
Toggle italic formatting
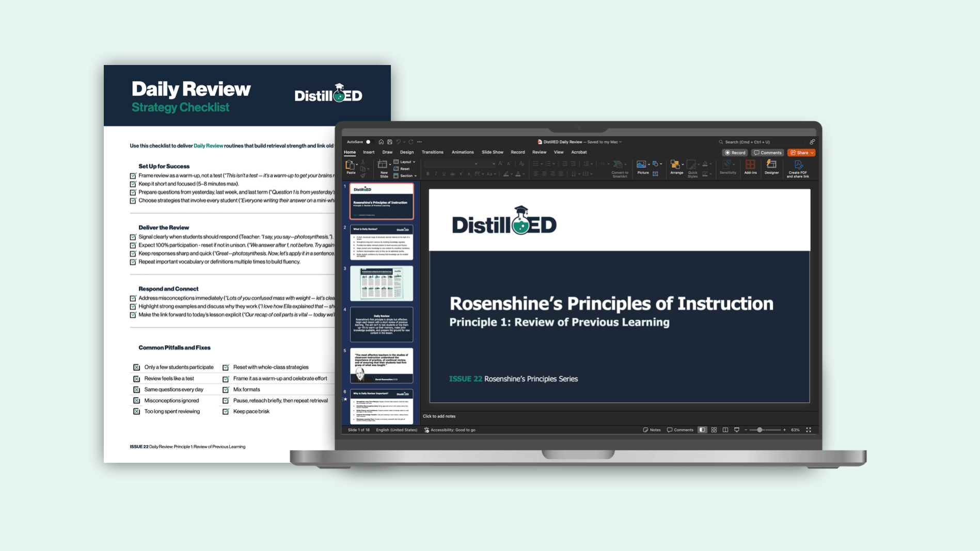436,174
